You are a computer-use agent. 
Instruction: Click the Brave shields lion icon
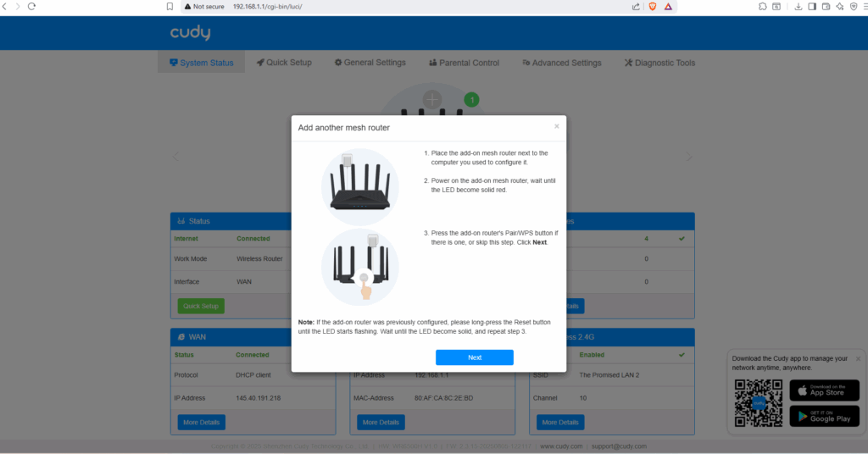pyautogui.click(x=653, y=7)
